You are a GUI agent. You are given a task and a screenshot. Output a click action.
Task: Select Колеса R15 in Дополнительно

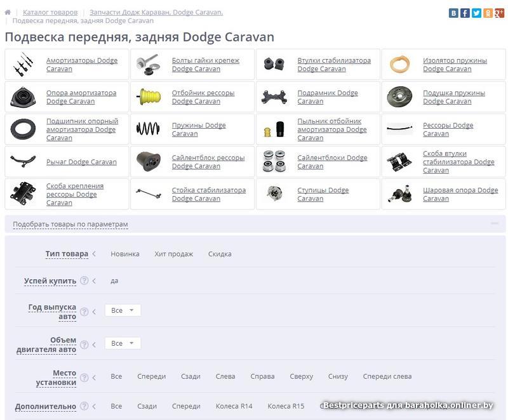click(286, 406)
